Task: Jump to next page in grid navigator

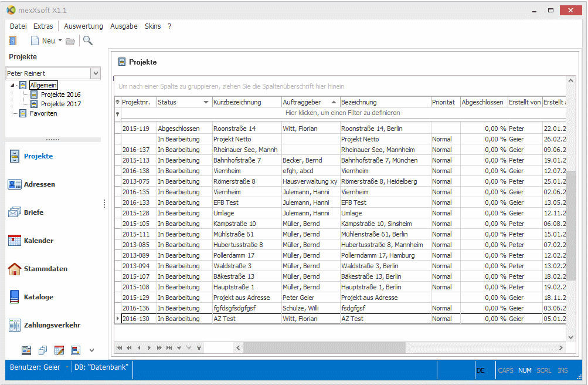Action: (x=159, y=348)
